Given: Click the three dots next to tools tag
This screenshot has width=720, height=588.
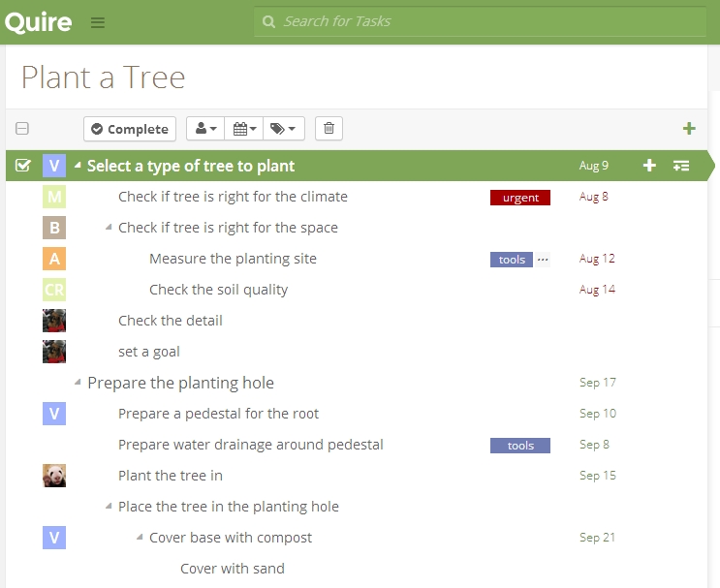Looking at the screenshot, I should 543,260.
